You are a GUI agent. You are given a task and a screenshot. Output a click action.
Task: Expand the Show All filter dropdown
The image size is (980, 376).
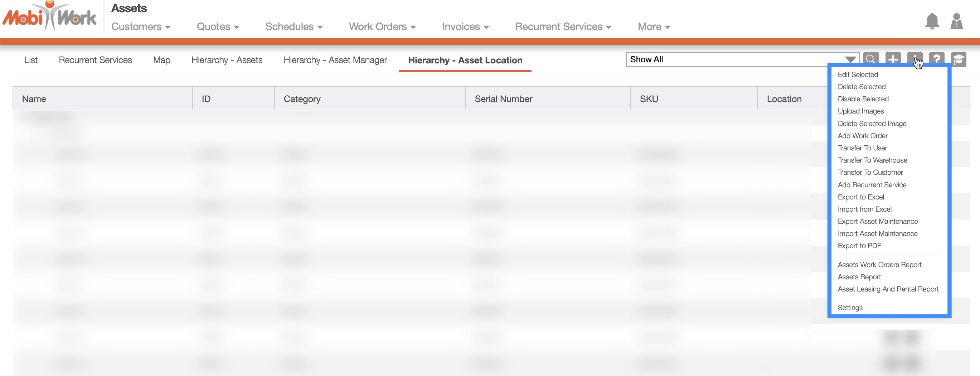click(850, 59)
